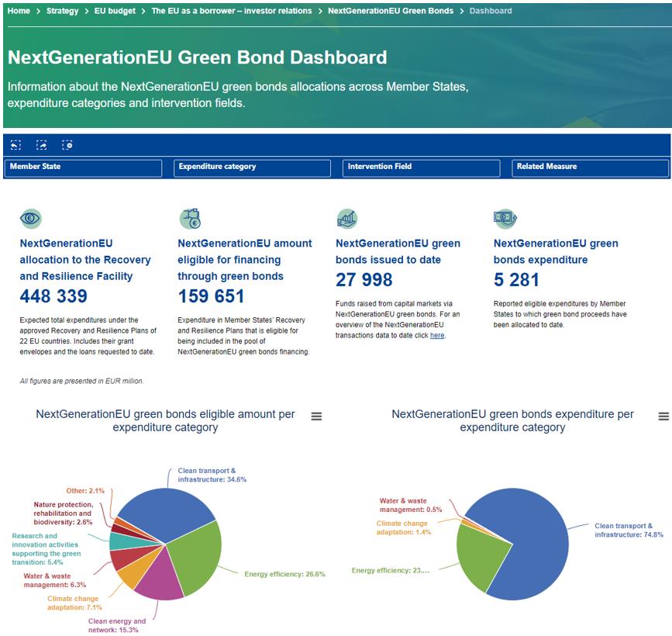
Task: Click the euro wallet icon above eligible amount
Action: [191, 219]
